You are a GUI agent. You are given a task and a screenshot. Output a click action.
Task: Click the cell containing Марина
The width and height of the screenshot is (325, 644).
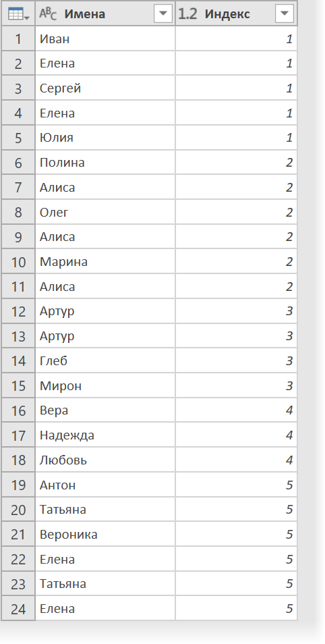[x=105, y=262]
